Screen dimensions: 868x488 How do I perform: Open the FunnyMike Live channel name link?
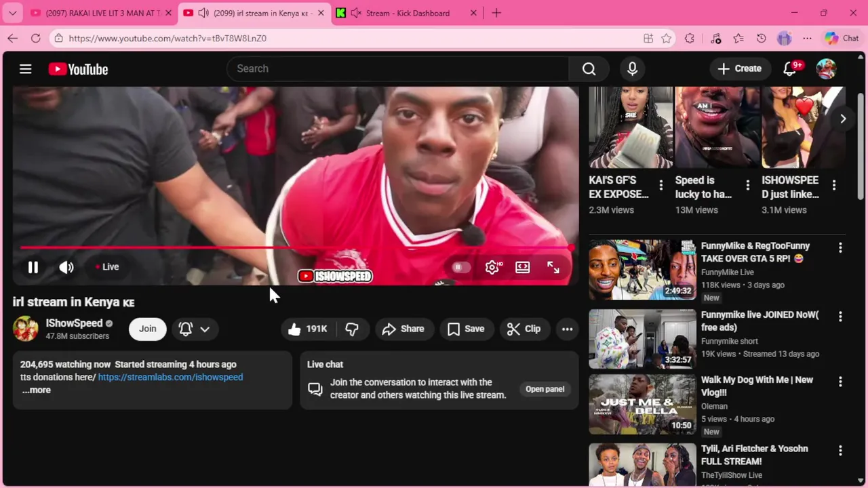point(728,272)
